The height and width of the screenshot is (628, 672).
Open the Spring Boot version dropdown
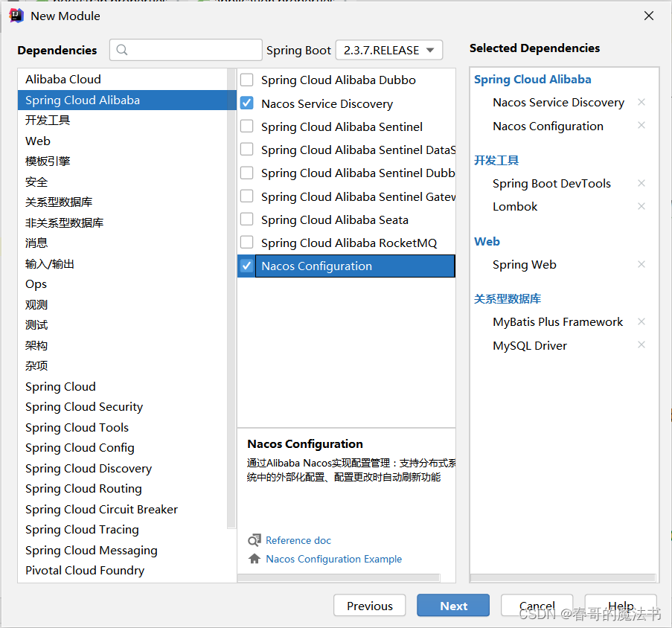tap(388, 50)
